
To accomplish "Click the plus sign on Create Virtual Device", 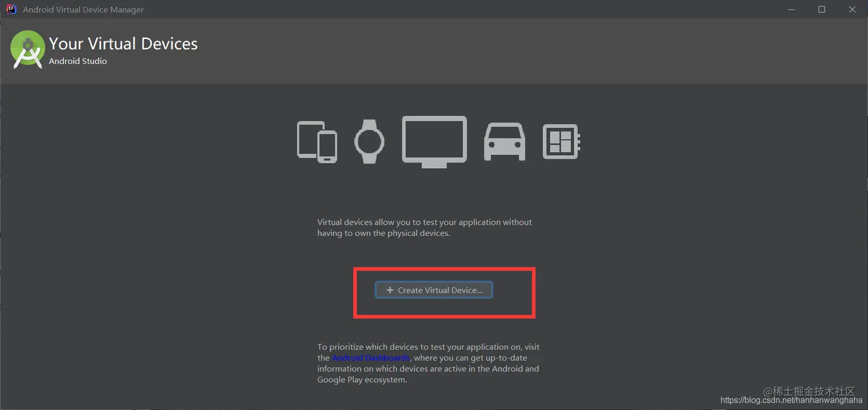I will point(390,290).
